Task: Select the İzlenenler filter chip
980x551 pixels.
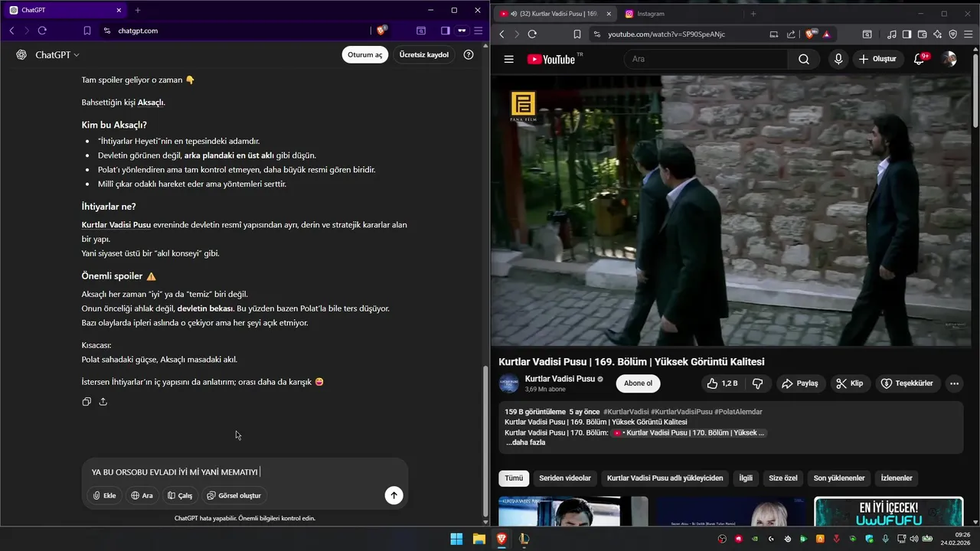Action: 897,478
